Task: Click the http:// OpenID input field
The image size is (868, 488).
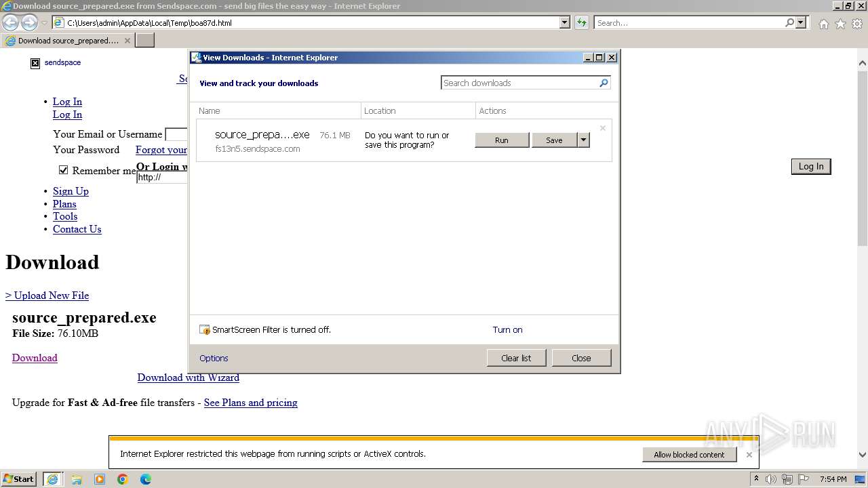Action: coord(161,178)
